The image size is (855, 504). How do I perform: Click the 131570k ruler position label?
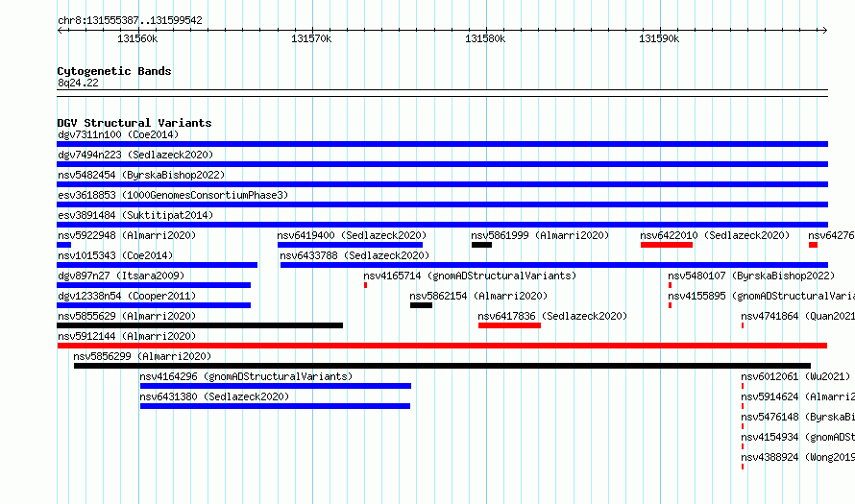pyautogui.click(x=311, y=38)
